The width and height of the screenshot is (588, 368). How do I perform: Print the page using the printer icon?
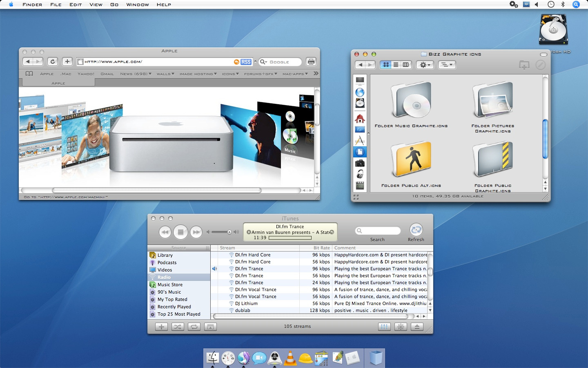click(x=311, y=62)
